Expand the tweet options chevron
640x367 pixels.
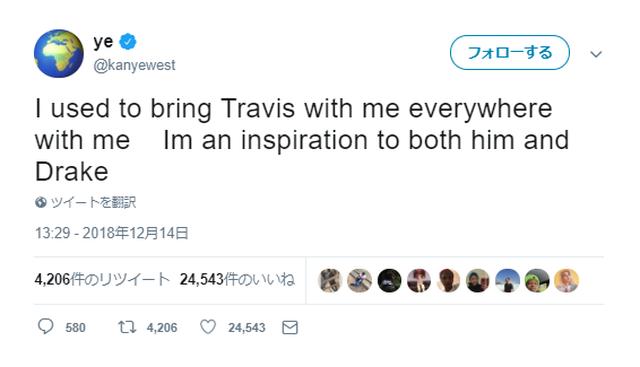(x=596, y=54)
